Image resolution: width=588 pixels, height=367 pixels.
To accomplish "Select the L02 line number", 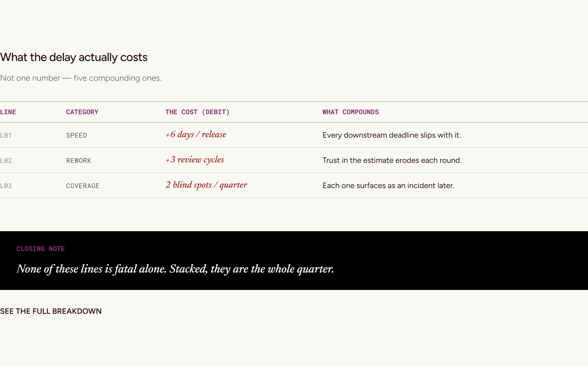I will pyautogui.click(x=6, y=160).
